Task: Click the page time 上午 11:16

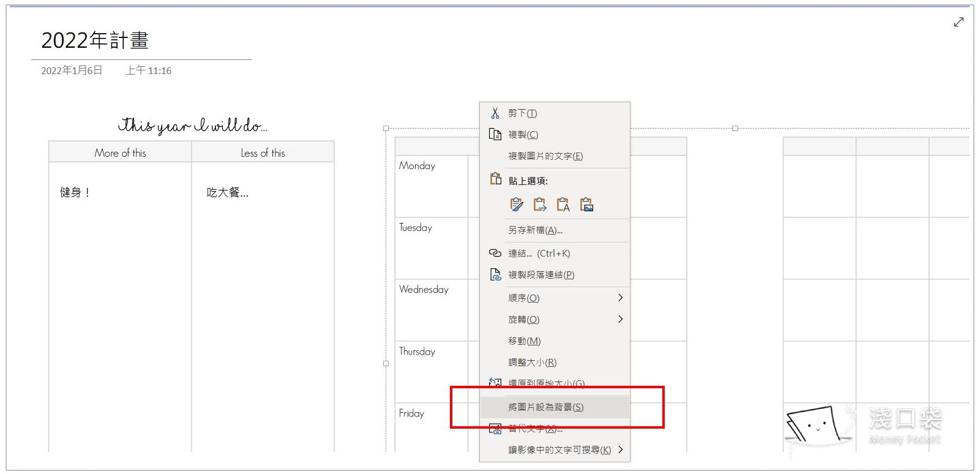Action: [x=149, y=70]
